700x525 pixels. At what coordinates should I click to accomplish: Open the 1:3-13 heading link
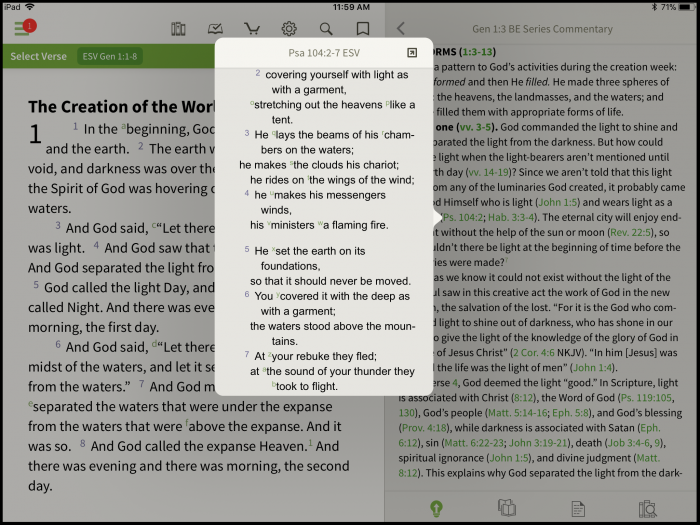[477, 52]
